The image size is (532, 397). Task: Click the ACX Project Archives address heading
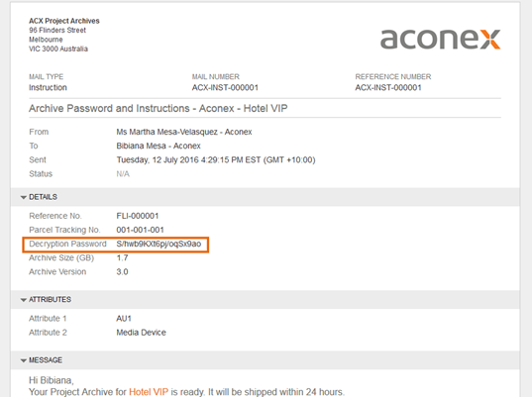click(64, 21)
